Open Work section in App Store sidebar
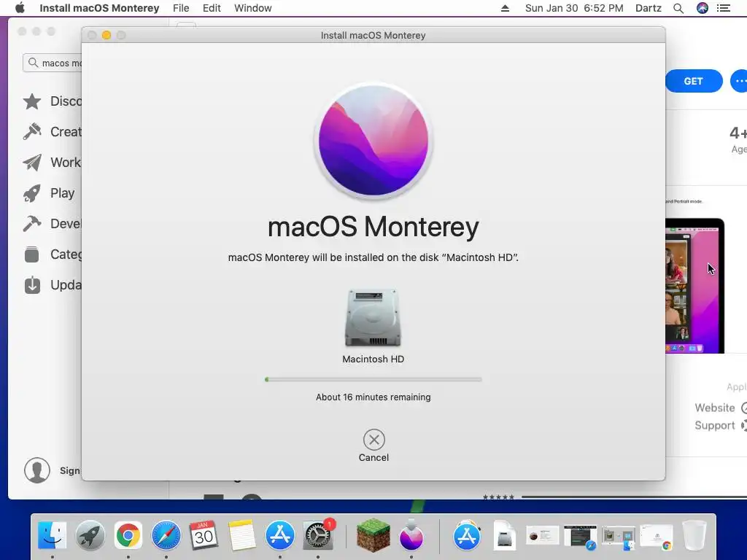 53,163
